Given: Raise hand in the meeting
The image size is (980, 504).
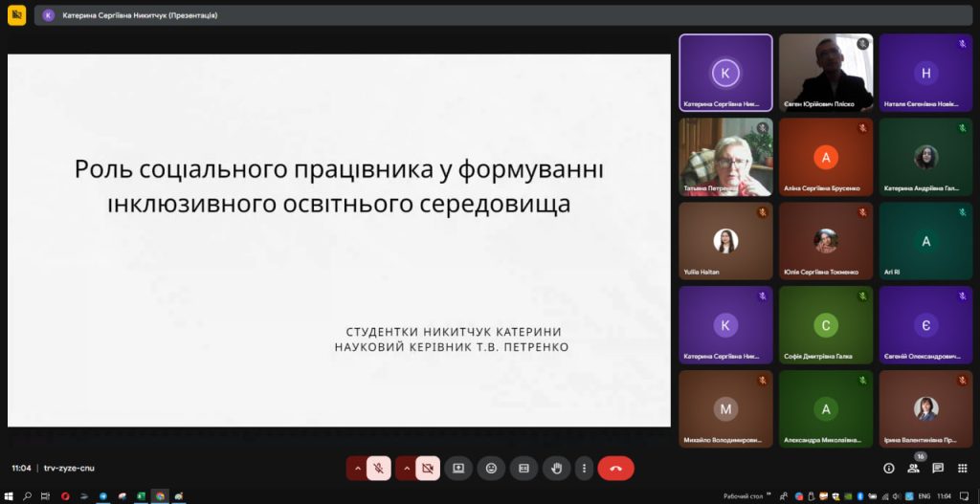Looking at the screenshot, I should [x=556, y=469].
